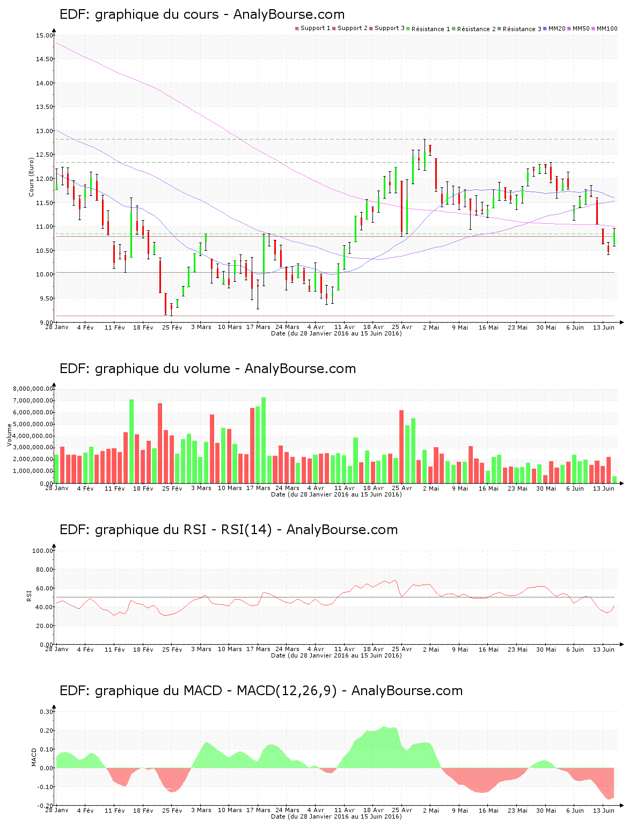Click the MM100 pink legend swatch
This screenshot has height=832, width=644.
594,28
